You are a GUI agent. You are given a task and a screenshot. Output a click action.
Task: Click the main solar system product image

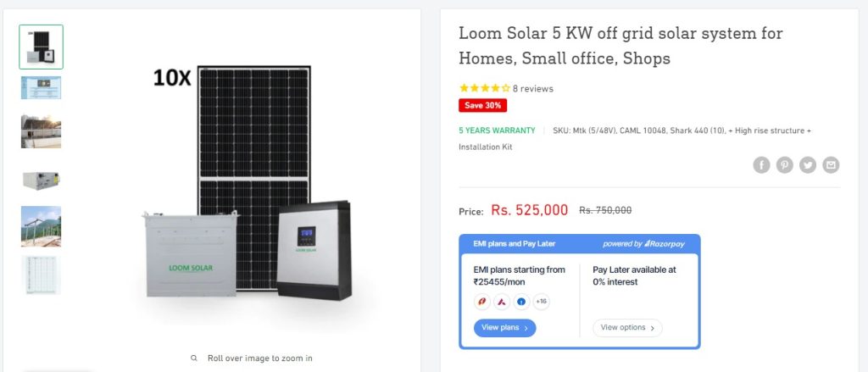pyautogui.click(x=246, y=195)
